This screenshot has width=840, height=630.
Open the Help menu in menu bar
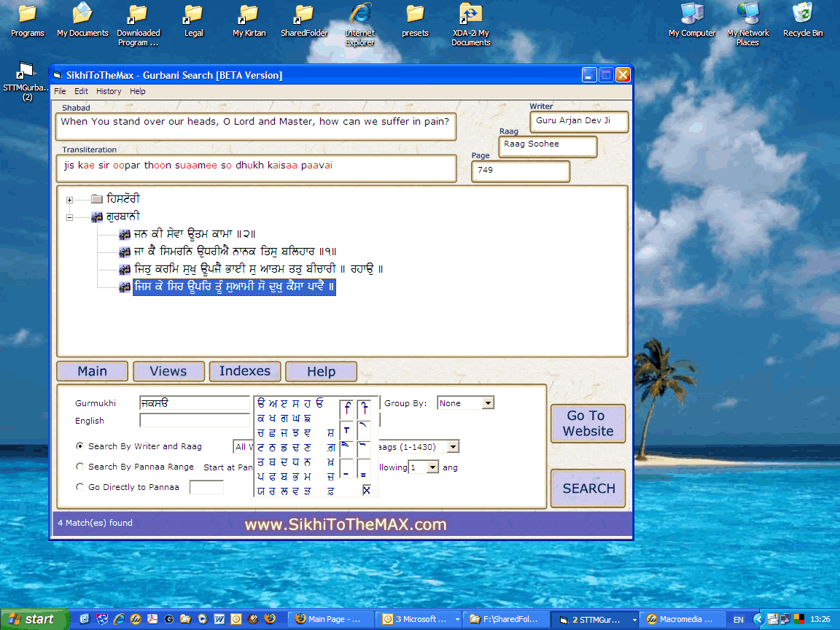point(138,92)
